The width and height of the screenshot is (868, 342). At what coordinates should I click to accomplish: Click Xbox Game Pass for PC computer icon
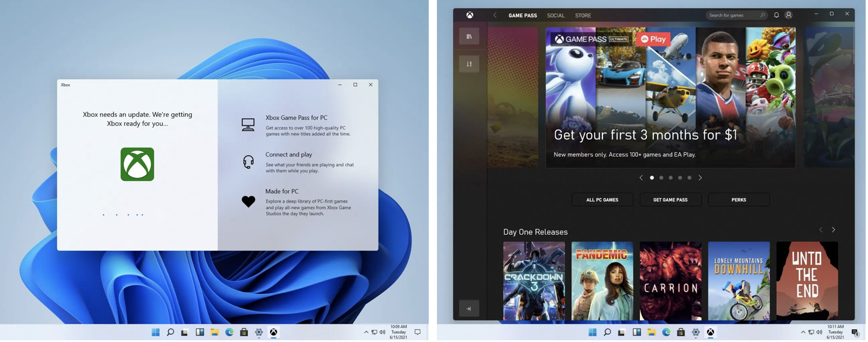(x=249, y=125)
